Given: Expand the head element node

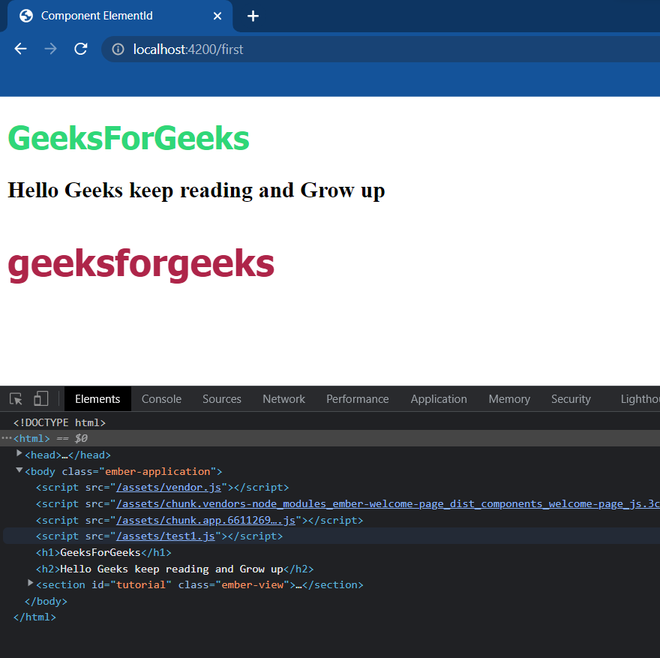Looking at the screenshot, I should tap(19, 453).
